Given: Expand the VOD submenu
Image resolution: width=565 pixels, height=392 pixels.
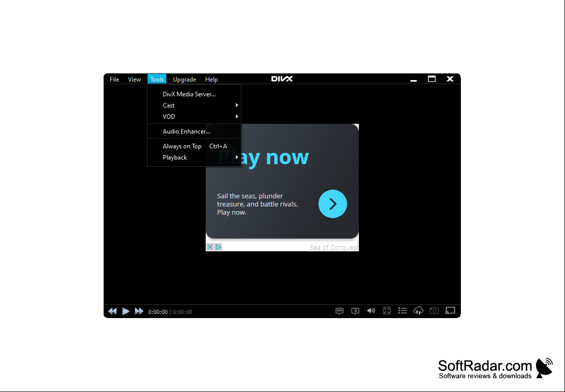Looking at the screenshot, I should 194,117.
